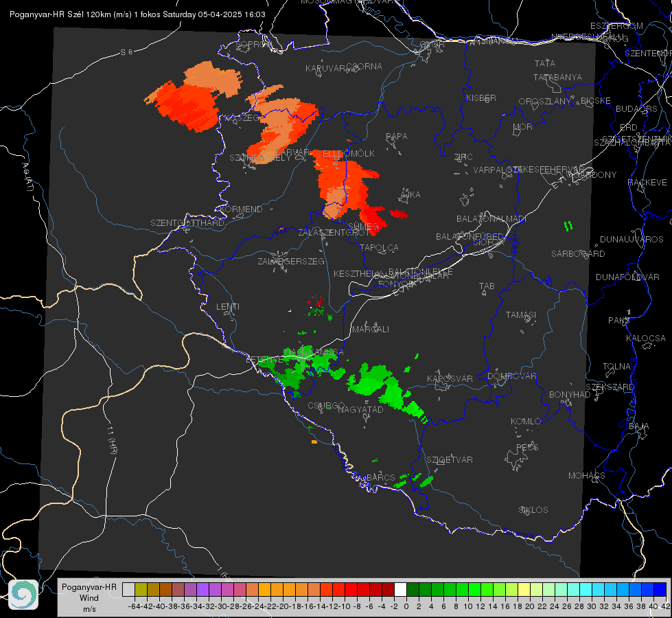Screen dimensions: 672x618
Task: Click the OROSZLANY city label
Action: pos(545,101)
